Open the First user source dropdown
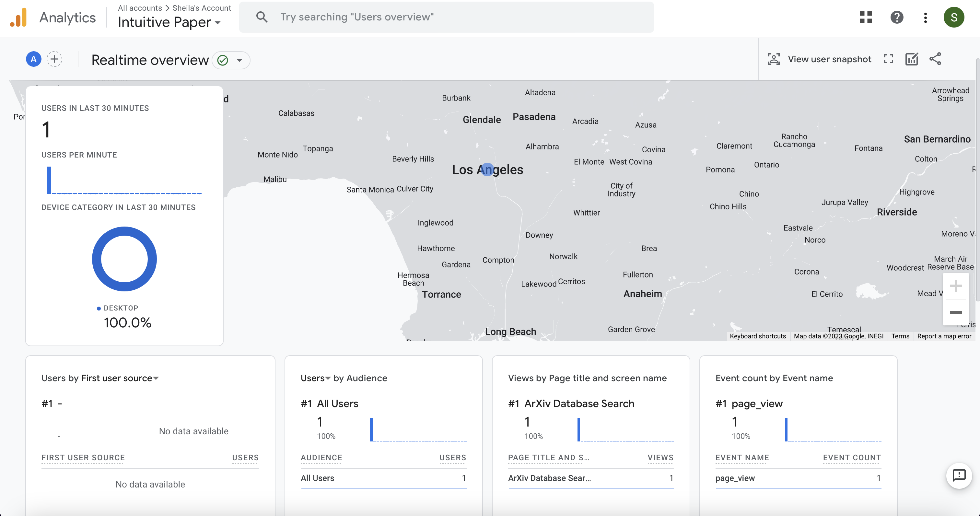This screenshot has width=980, height=516. (120, 378)
